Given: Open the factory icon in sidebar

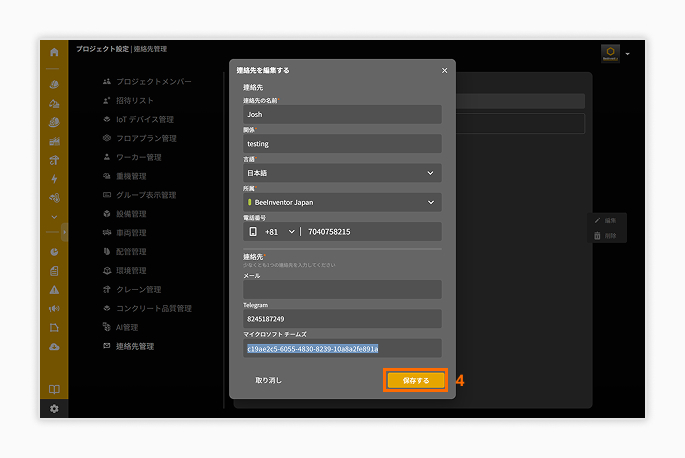Looking at the screenshot, I should [54, 141].
